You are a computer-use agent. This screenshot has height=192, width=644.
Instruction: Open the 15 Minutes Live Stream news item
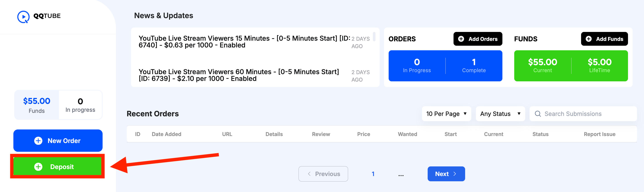point(244,42)
